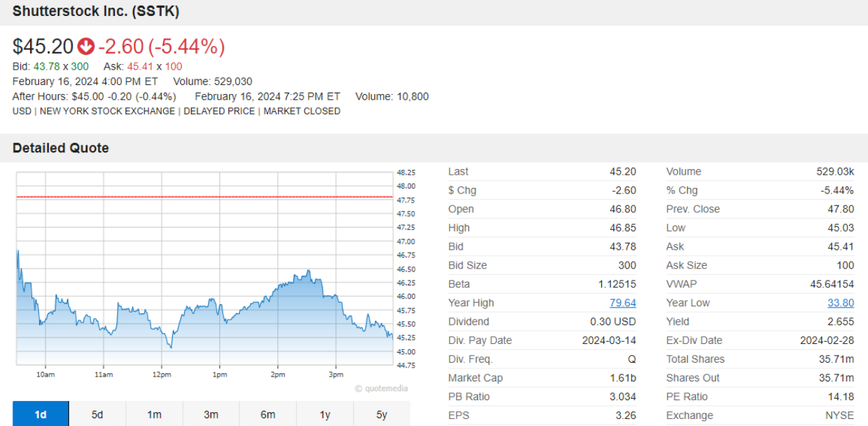Choose the 1m chart range
This screenshot has width=868, height=426.
click(x=154, y=414)
